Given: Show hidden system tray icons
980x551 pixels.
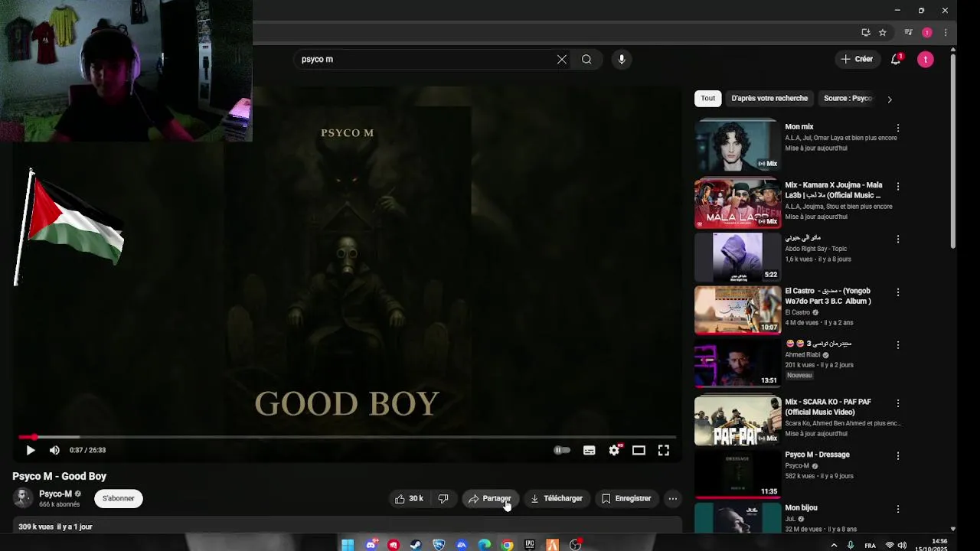Looking at the screenshot, I should coord(834,546).
